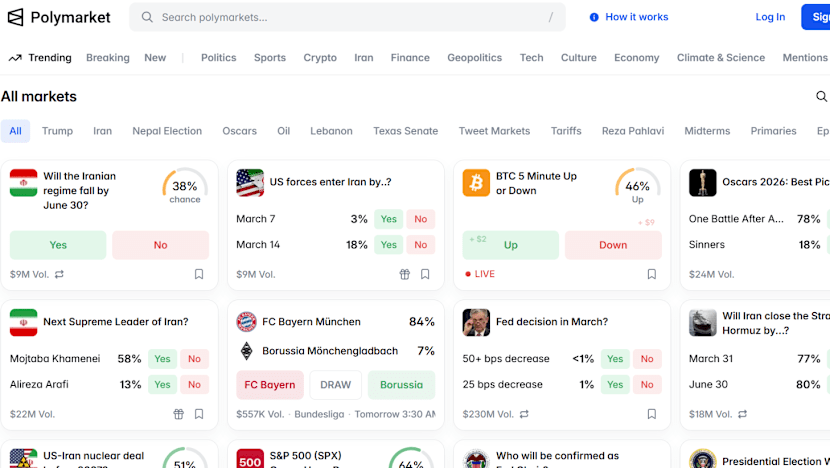Filter markets by Oscars tag
The width and height of the screenshot is (830, 468).
[x=239, y=131]
